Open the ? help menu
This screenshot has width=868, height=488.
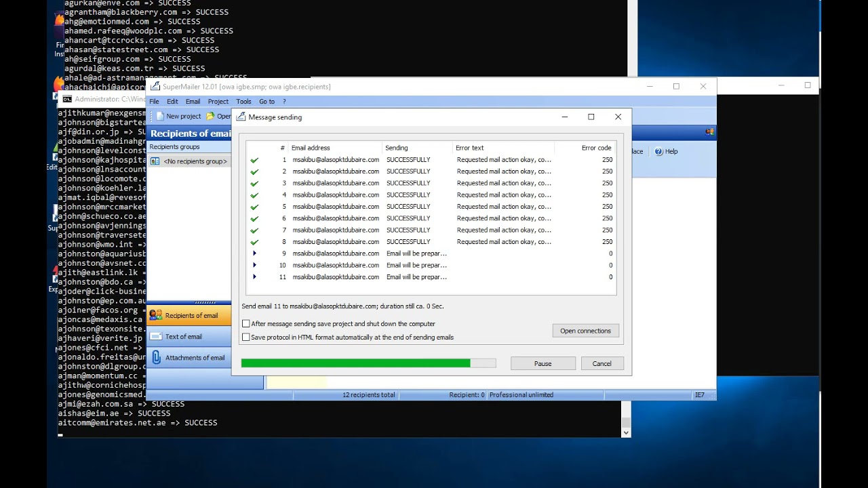click(x=284, y=102)
